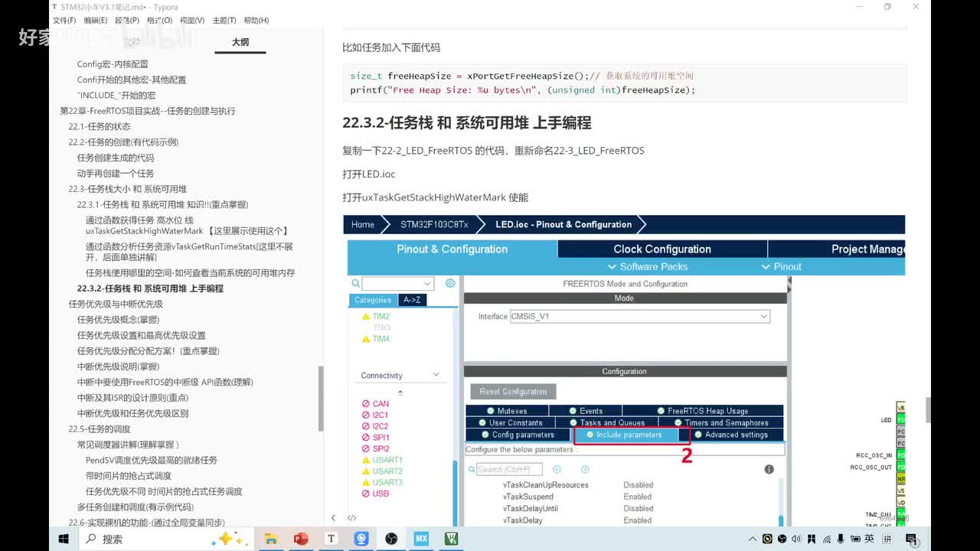Screen dimensions: 980x551
Task: Click the LED.ioc - Pinout & Configuration breadcrumb
Action: [563, 224]
